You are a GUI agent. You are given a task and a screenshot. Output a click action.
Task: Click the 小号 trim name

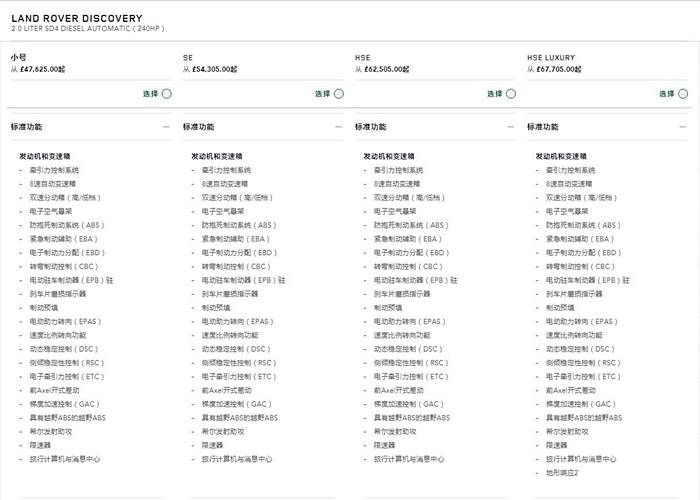(x=19, y=57)
